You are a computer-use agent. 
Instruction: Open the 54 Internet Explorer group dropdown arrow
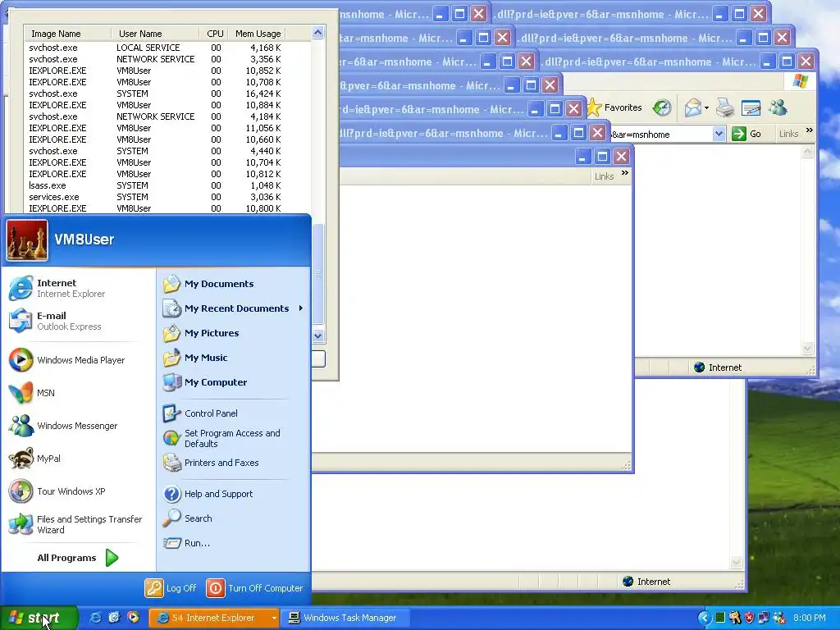pos(274,619)
